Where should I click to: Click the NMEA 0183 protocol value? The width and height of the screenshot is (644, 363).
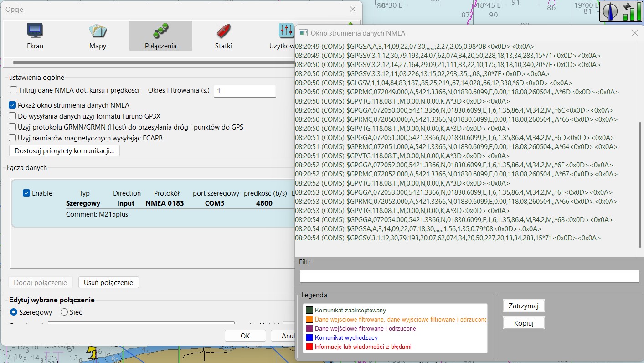click(165, 203)
